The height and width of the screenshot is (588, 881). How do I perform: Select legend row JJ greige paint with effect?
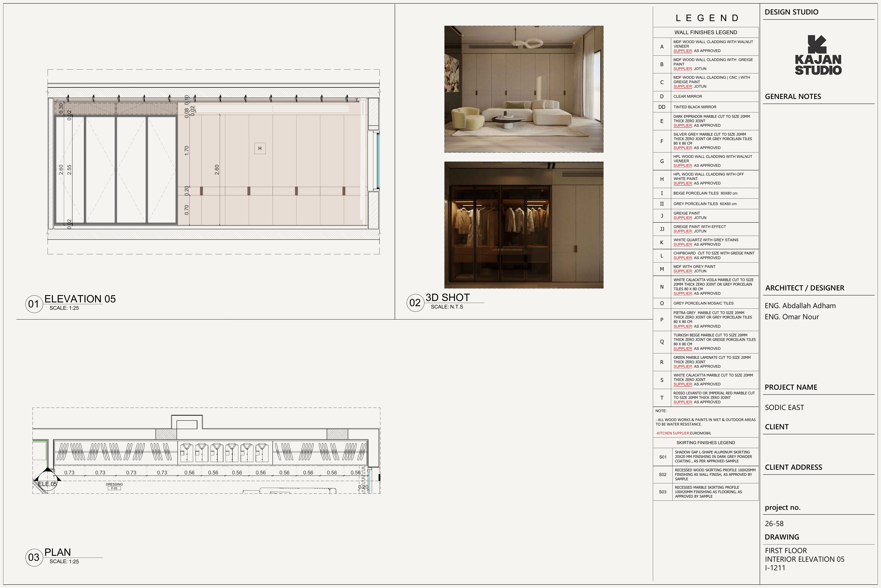coord(705,229)
